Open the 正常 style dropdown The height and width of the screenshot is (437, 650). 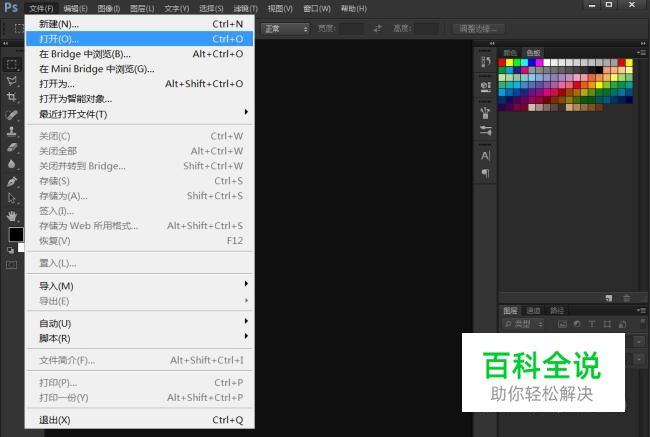(285, 29)
